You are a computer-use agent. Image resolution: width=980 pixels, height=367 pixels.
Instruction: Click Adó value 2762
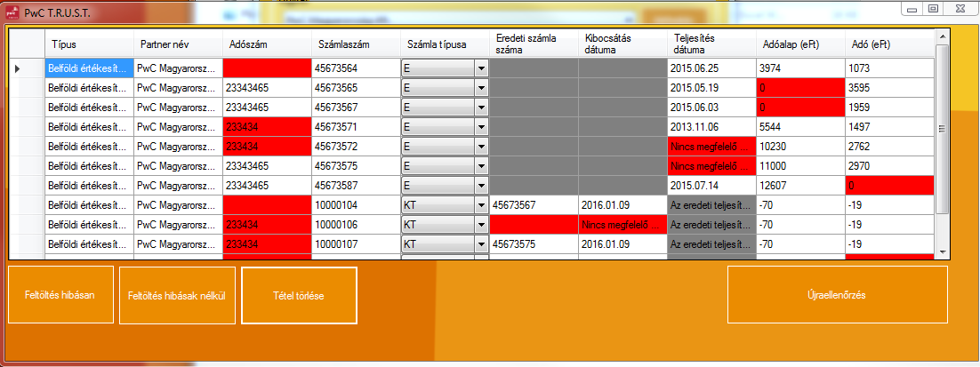coord(889,148)
